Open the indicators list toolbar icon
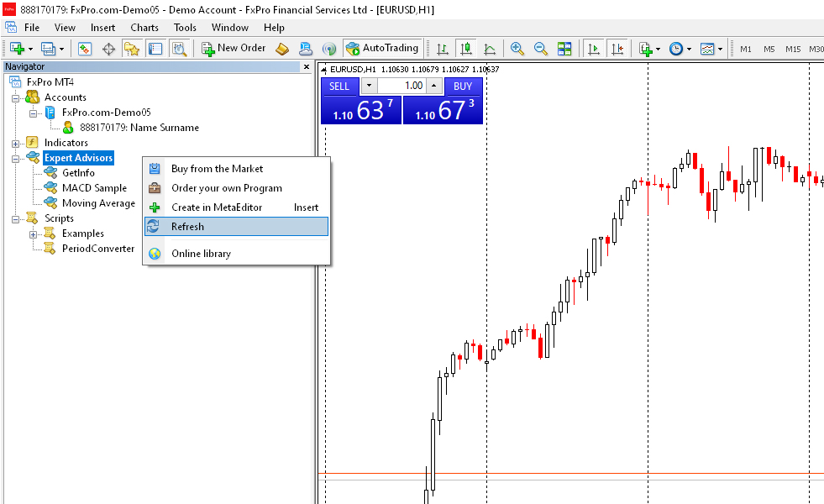The image size is (824, 504). click(645, 49)
